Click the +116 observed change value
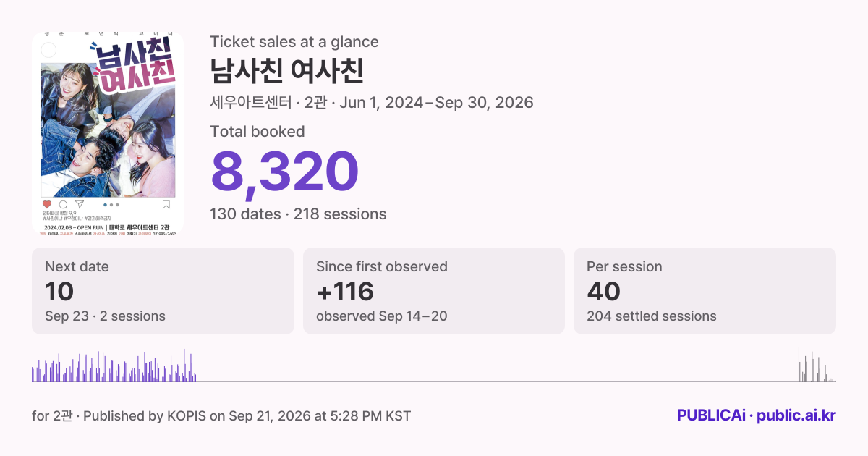 [345, 292]
